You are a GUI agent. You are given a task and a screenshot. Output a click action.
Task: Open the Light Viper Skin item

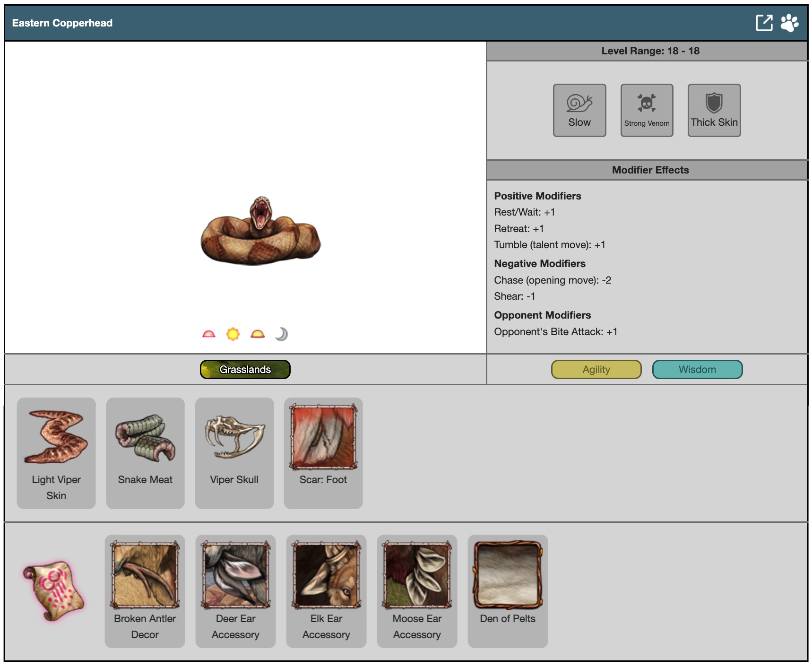[x=56, y=453]
